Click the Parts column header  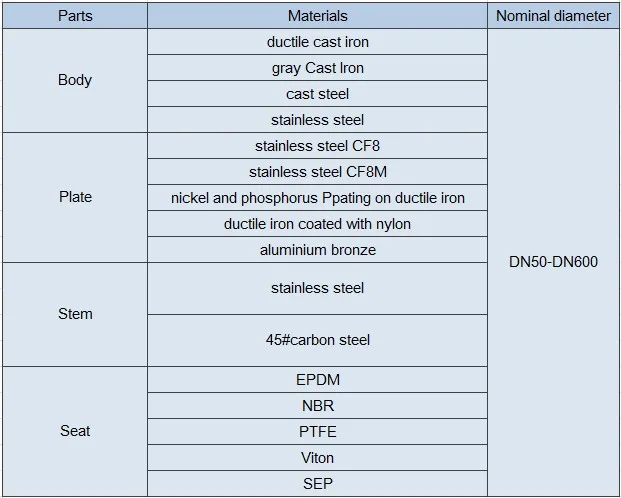[x=75, y=16]
